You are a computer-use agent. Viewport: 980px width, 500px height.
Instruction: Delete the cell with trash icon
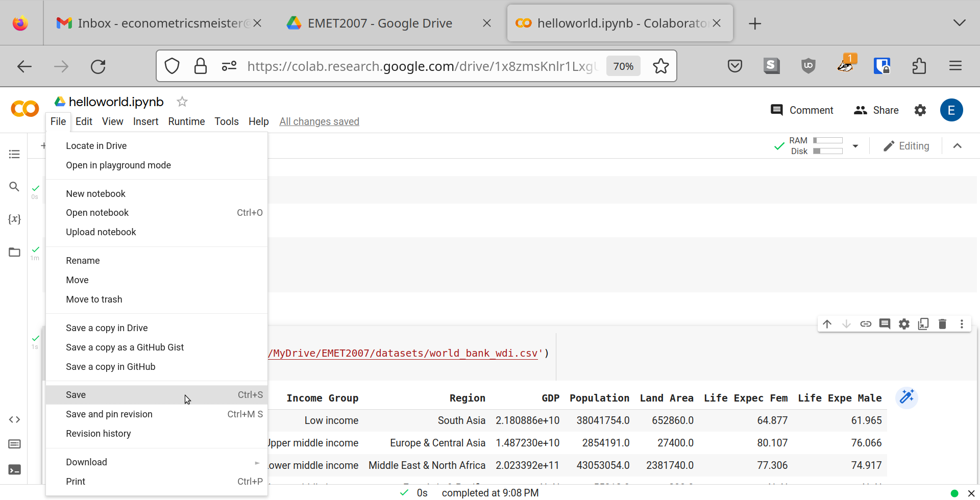pos(943,324)
